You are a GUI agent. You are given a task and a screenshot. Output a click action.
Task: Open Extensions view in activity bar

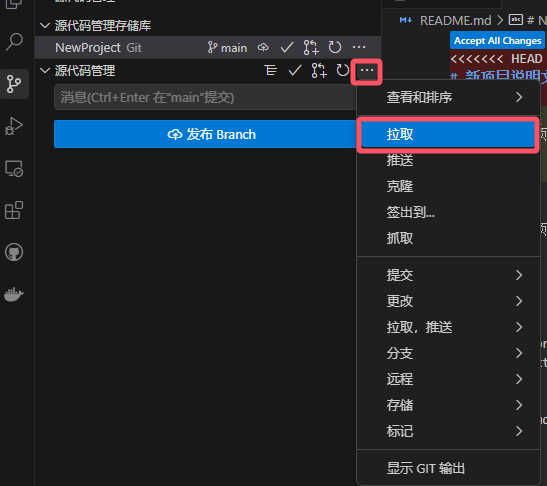14,210
